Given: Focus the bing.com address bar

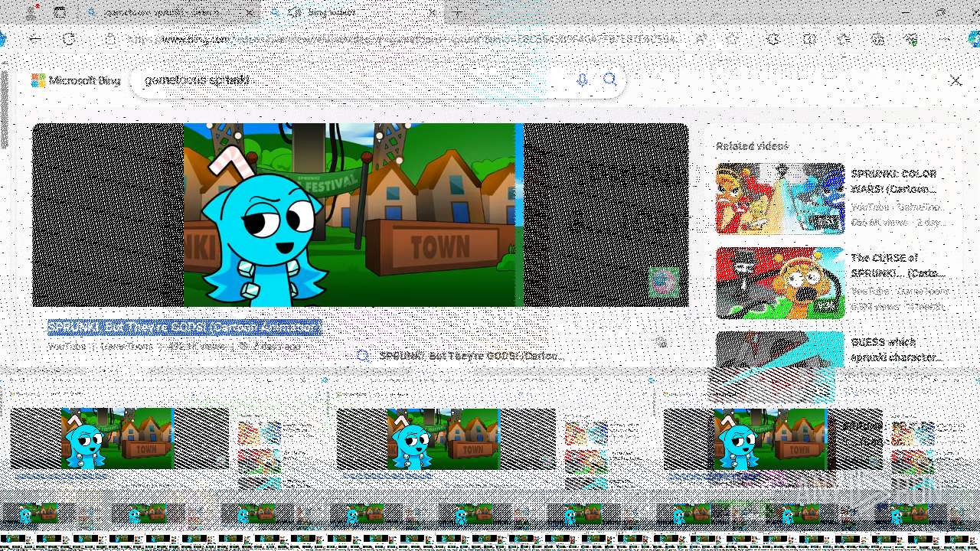Looking at the screenshot, I should (x=402, y=39).
